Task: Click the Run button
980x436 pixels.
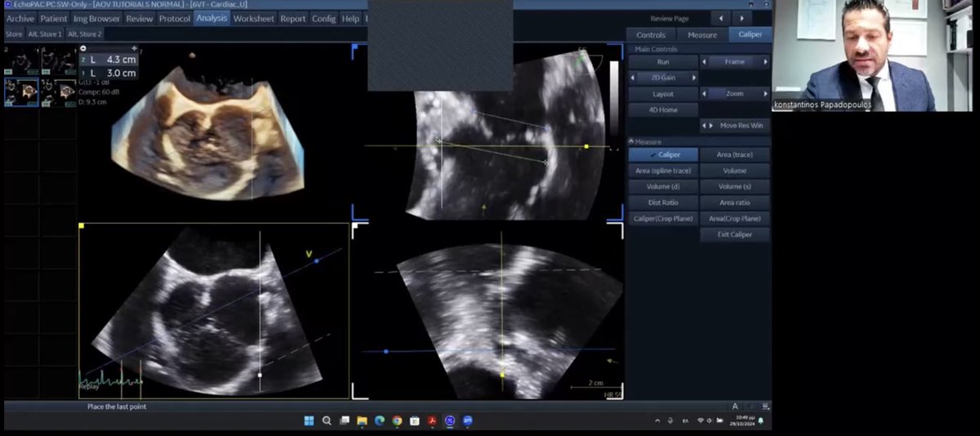Action: [664, 61]
